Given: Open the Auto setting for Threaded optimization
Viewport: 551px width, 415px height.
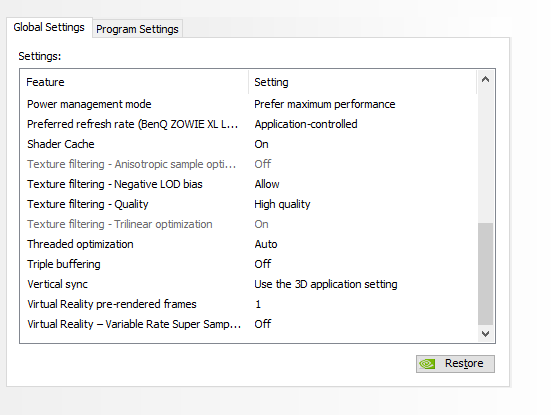Looking at the screenshot, I should click(266, 245).
